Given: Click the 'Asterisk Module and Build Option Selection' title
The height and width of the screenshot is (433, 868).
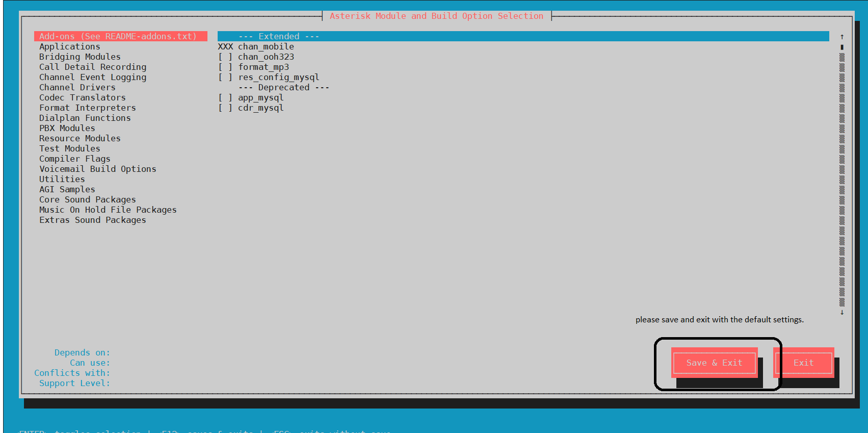Looking at the screenshot, I should click(x=437, y=16).
